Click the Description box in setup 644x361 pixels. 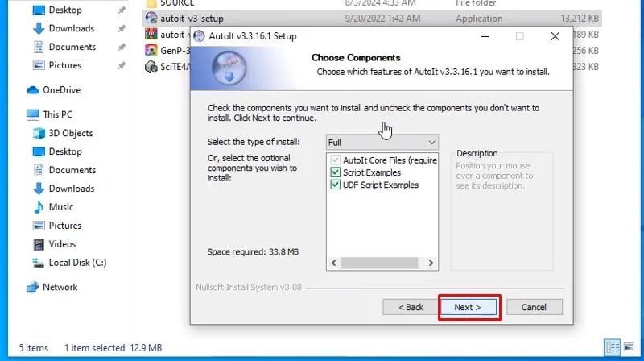pyautogui.click(x=502, y=212)
